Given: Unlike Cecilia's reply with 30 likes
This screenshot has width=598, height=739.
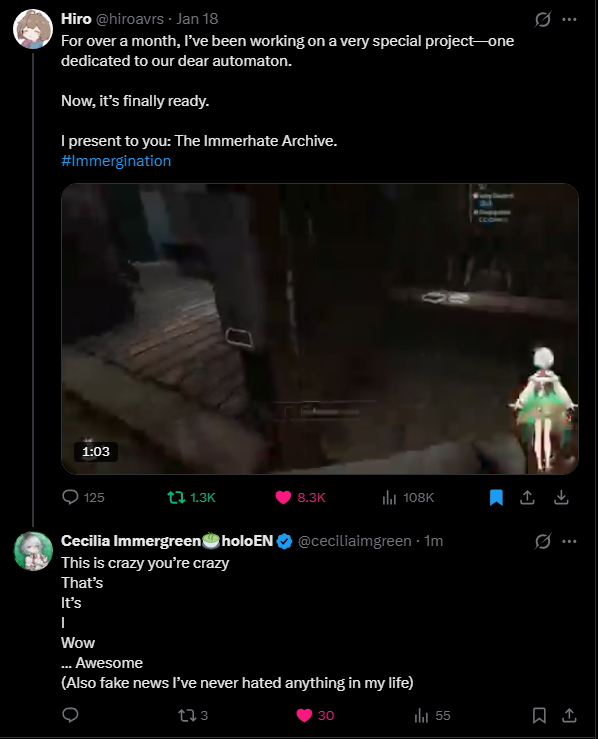Looking at the screenshot, I should 304,715.
